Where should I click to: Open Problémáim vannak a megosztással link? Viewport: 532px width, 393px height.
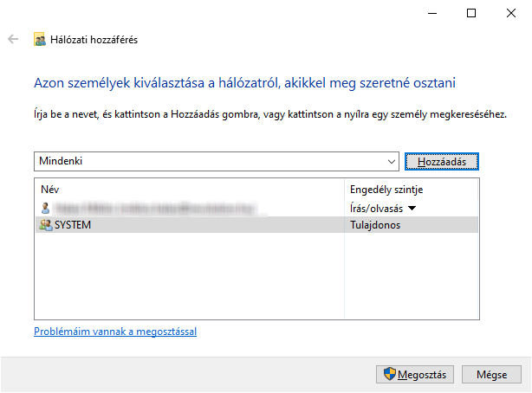coord(115,332)
